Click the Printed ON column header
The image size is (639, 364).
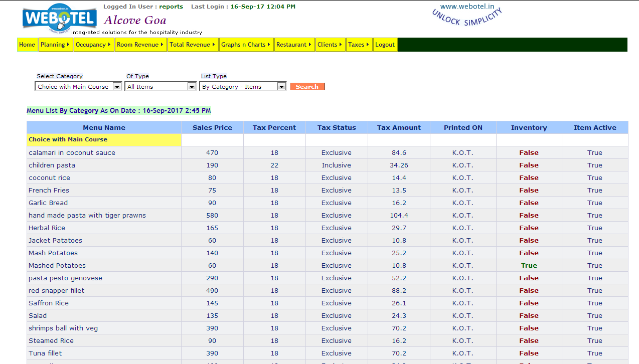(x=463, y=127)
